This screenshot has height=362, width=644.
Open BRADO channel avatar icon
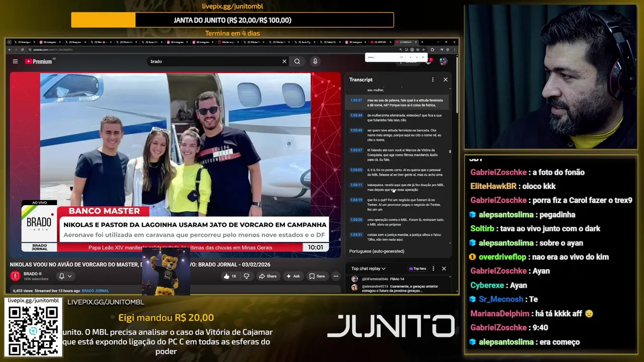(x=15, y=276)
